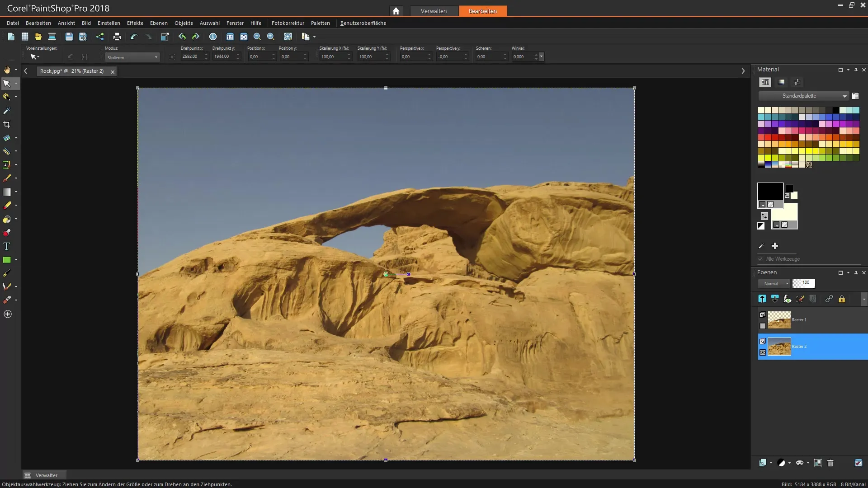Swap foreground and background materials
The height and width of the screenshot is (488, 868).
(x=764, y=216)
